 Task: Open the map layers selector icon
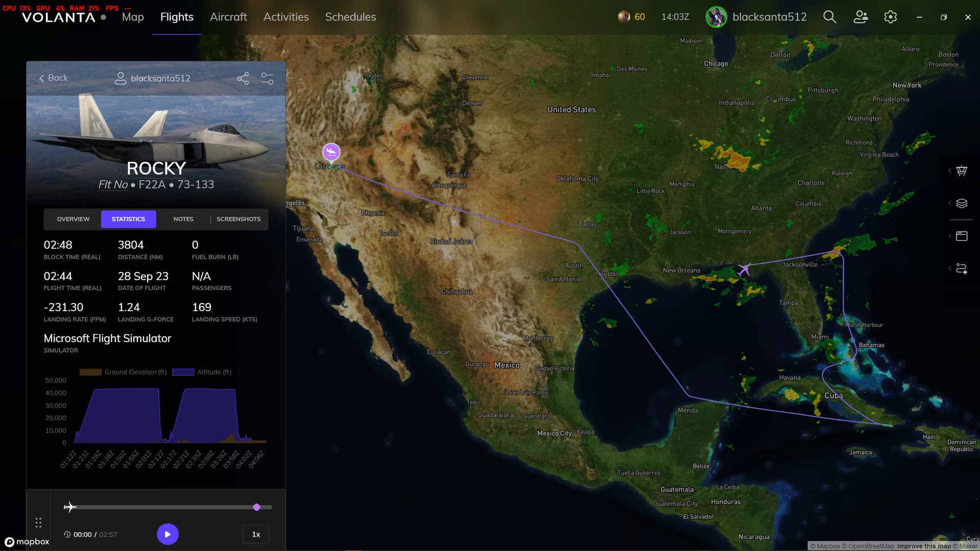pos(962,203)
